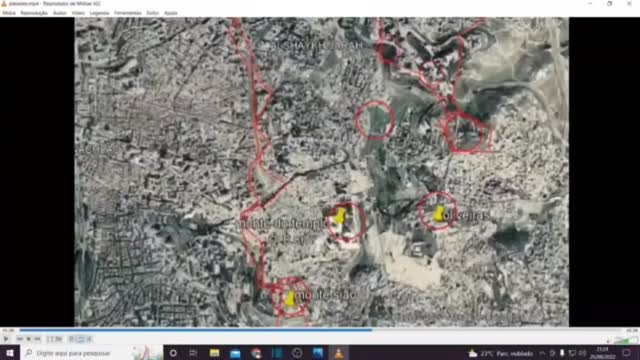This screenshot has height=360, width=640.
Task: Adjust the VLC volume slider
Action: (623, 340)
